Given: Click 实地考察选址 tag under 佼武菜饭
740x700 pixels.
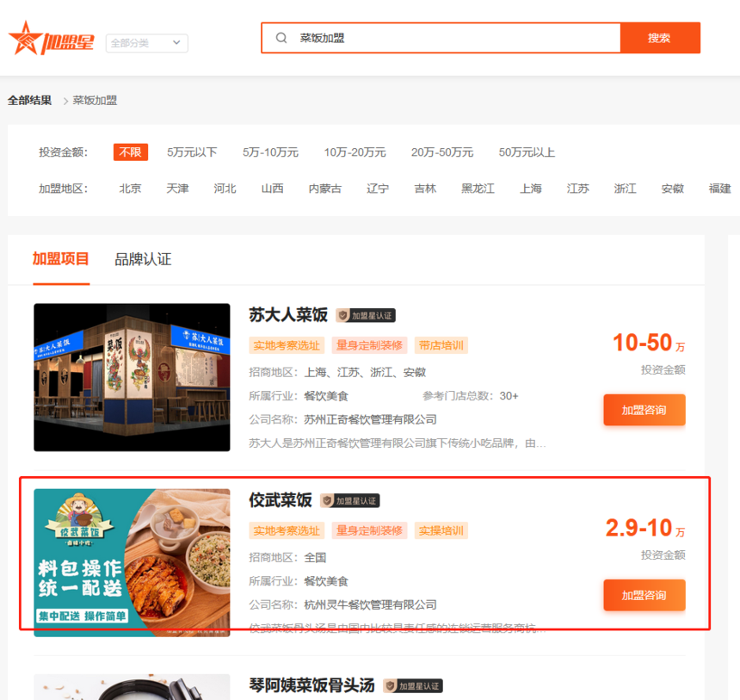Looking at the screenshot, I should click(x=287, y=531).
